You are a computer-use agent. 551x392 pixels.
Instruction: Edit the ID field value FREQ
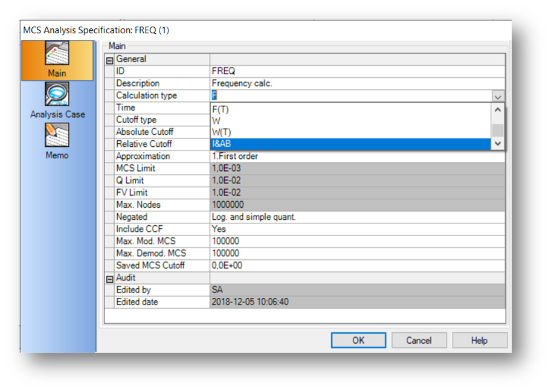(356, 71)
